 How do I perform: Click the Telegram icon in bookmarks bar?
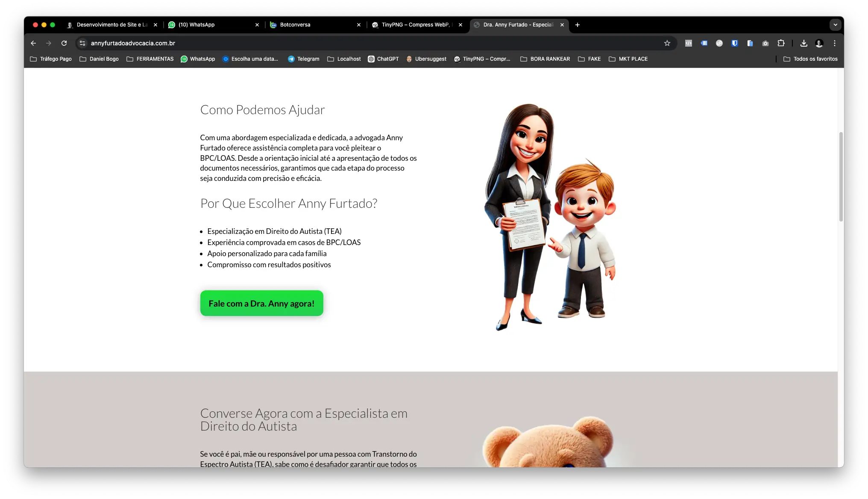tap(290, 59)
